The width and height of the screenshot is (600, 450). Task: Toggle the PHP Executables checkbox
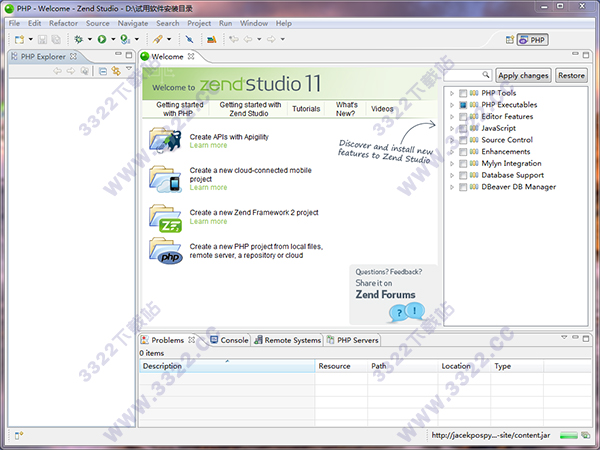click(463, 105)
